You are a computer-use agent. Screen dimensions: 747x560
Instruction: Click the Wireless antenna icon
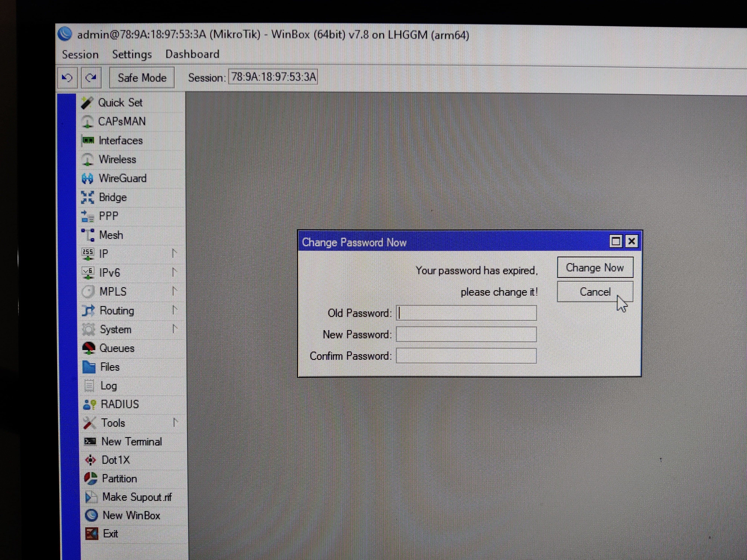point(87,159)
